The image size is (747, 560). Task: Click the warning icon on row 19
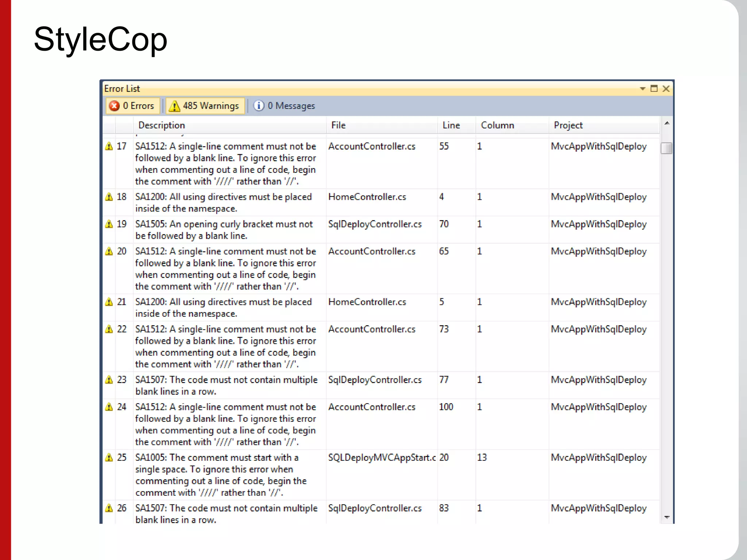coord(109,224)
